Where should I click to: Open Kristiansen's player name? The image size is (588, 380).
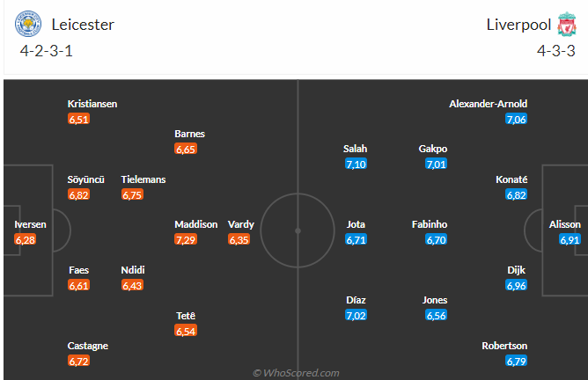pos(92,104)
